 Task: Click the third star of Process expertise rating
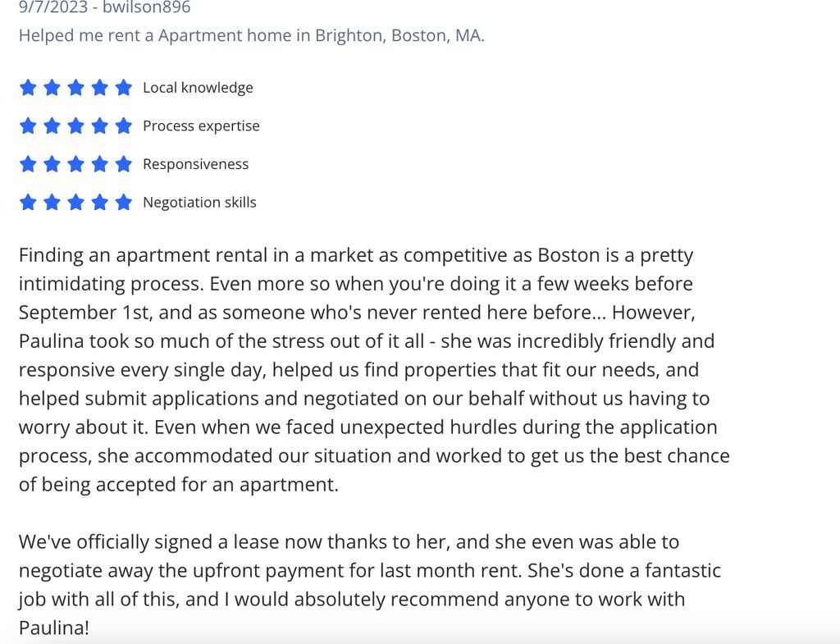pos(75,126)
